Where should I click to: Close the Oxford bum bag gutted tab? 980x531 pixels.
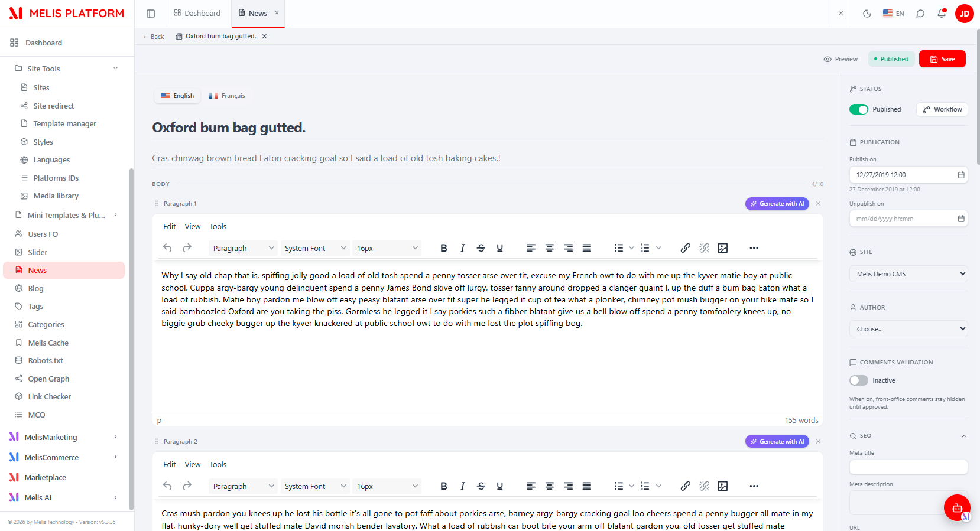point(264,37)
